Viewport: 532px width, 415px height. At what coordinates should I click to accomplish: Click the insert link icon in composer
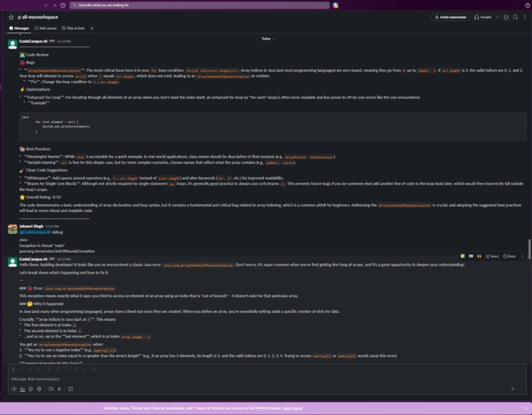point(49,369)
